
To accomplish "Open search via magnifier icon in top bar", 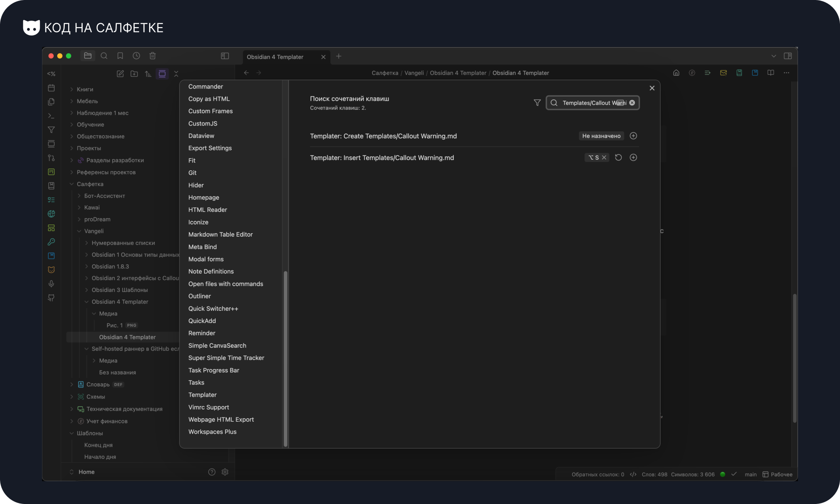I will pos(104,56).
